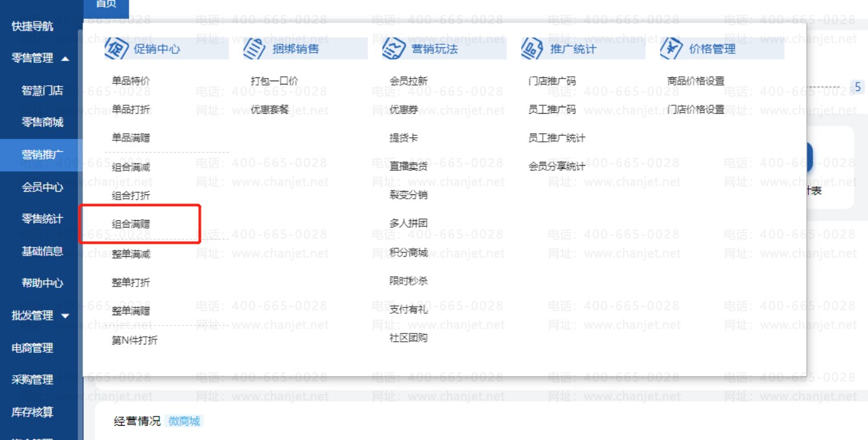This screenshot has width=868, height=440.
Task: Open 员工推广码 under 推广统计
Action: (552, 109)
